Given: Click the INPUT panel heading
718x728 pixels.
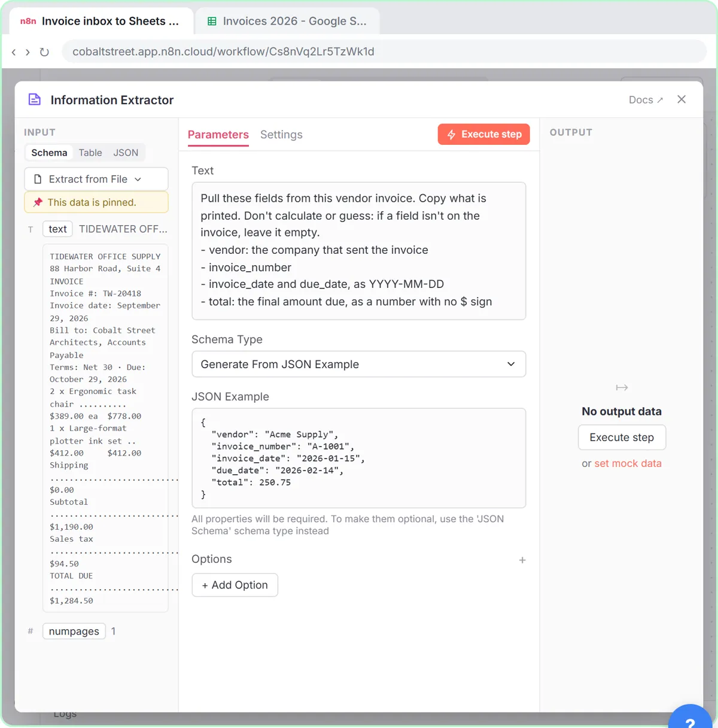Looking at the screenshot, I should pos(39,132).
